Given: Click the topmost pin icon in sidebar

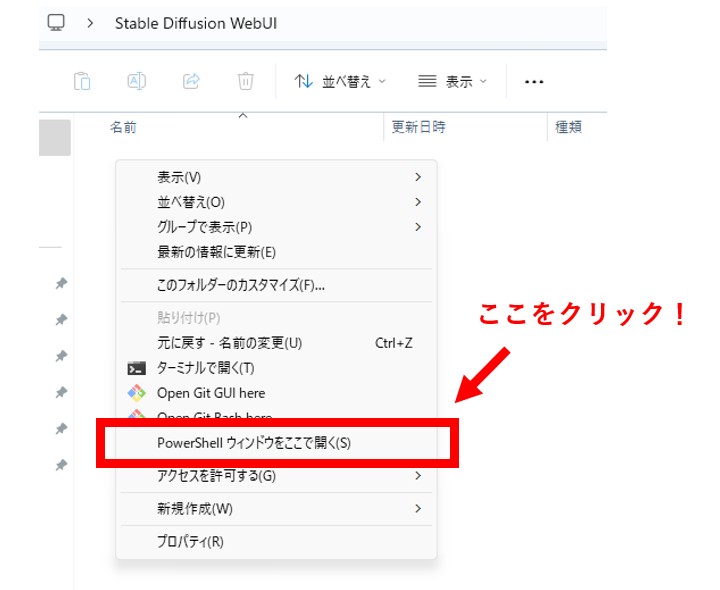Looking at the screenshot, I should (x=61, y=283).
